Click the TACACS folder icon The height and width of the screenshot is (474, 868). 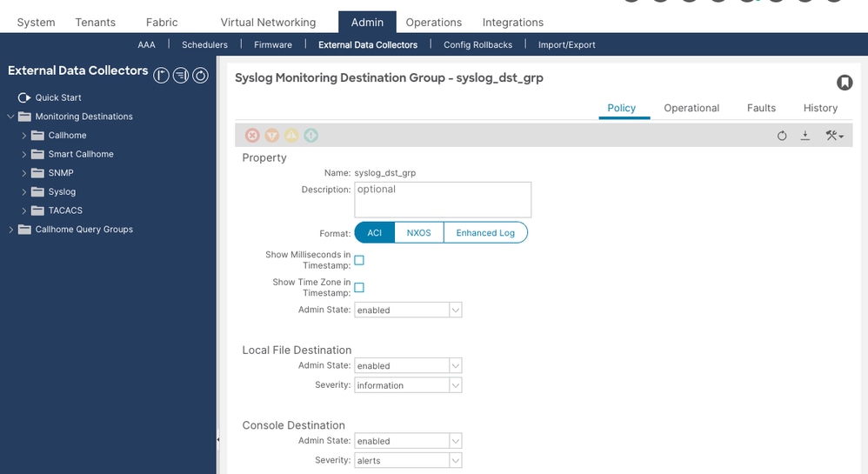[x=37, y=210]
